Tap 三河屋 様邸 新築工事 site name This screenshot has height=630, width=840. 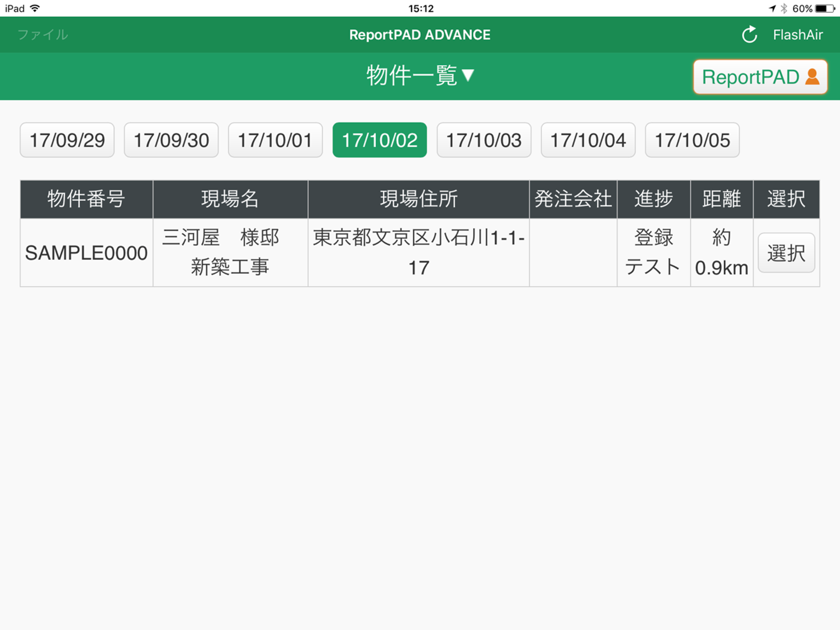(230, 253)
